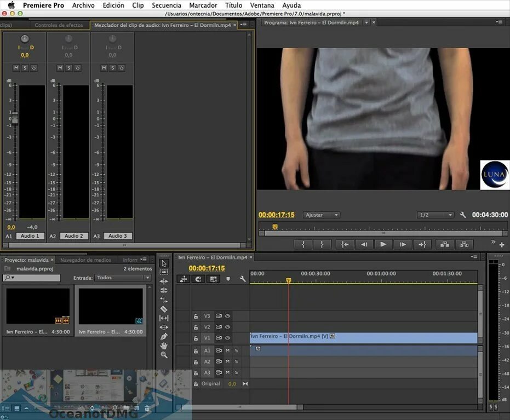510x420 pixels.
Task: Select the Slip tool
Action: [164, 318]
